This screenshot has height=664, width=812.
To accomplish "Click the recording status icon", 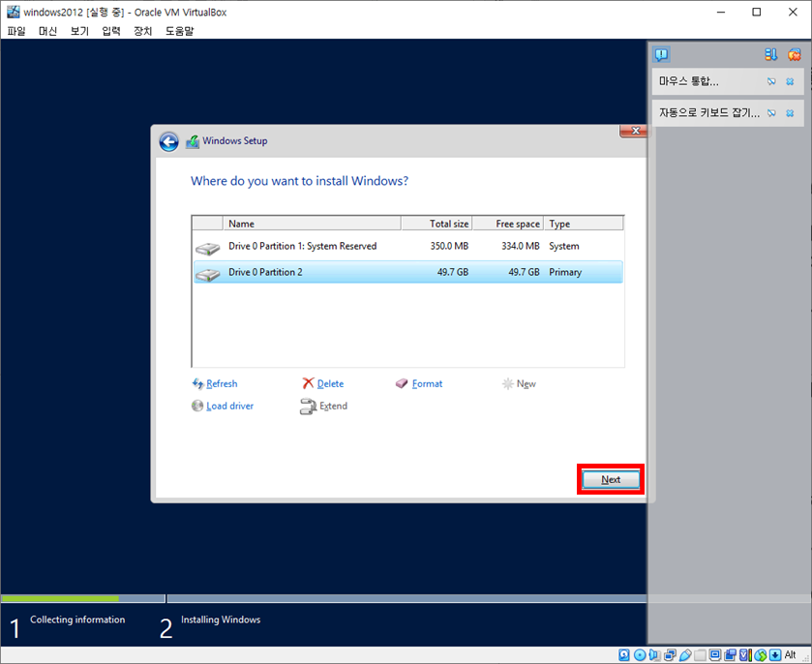I will tap(731, 655).
